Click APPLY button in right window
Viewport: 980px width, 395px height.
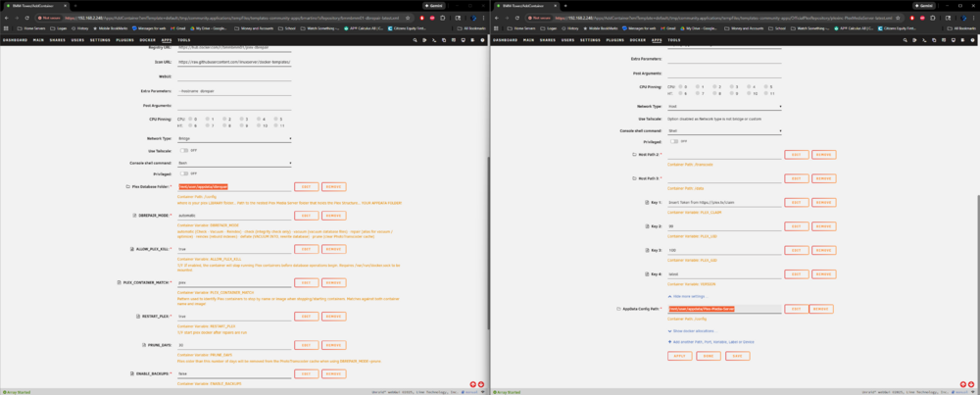[x=679, y=356]
